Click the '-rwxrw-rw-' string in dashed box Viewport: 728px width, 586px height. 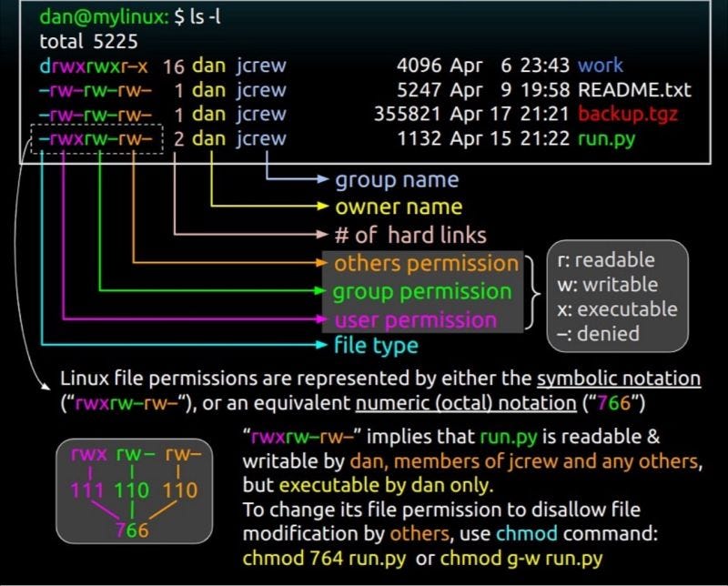coord(96,139)
